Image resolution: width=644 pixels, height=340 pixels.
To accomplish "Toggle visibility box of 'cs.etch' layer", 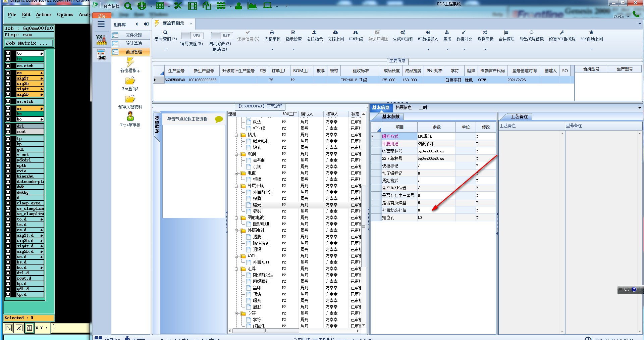I will tap(8, 66).
